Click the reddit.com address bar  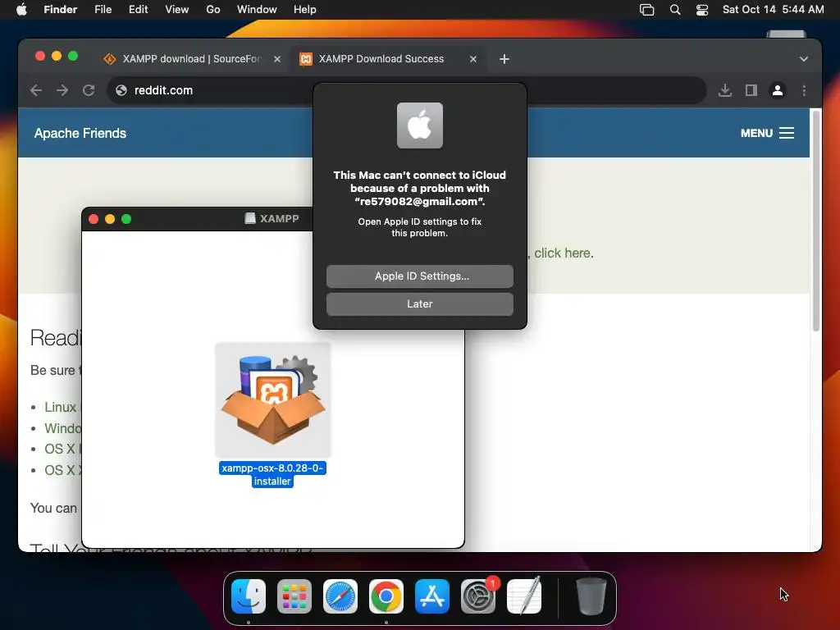click(407, 90)
